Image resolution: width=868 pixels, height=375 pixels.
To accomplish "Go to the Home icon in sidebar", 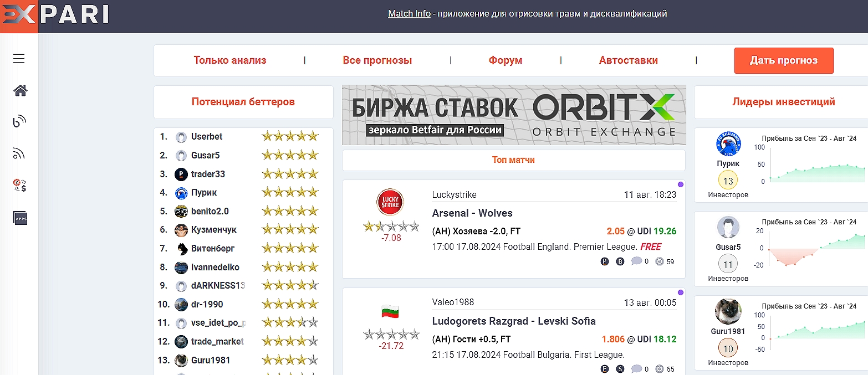I will pyautogui.click(x=21, y=91).
